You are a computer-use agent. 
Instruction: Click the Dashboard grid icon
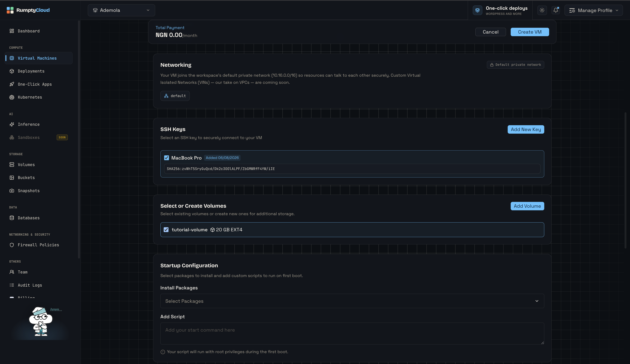(x=12, y=31)
